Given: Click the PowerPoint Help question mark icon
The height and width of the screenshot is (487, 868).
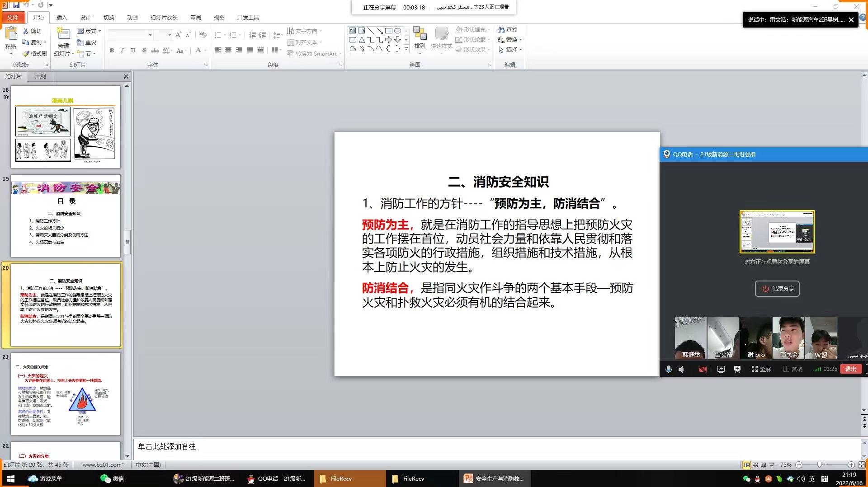Looking at the screenshot, I should click(x=863, y=17).
